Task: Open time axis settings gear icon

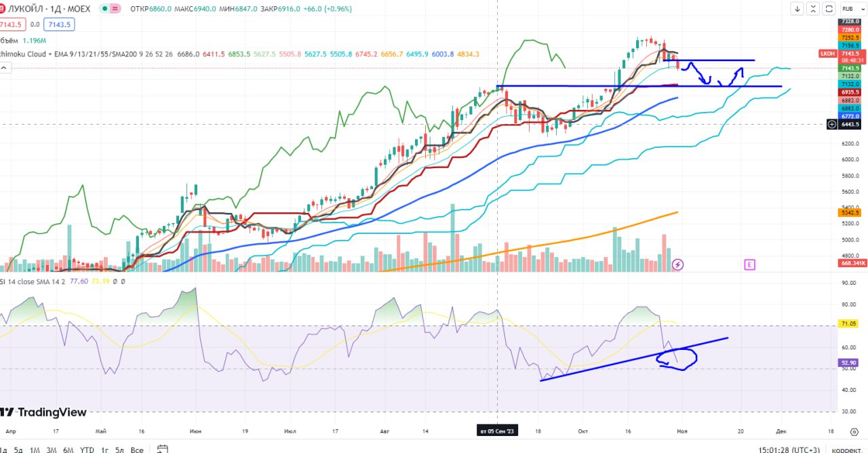Action: click(x=853, y=431)
